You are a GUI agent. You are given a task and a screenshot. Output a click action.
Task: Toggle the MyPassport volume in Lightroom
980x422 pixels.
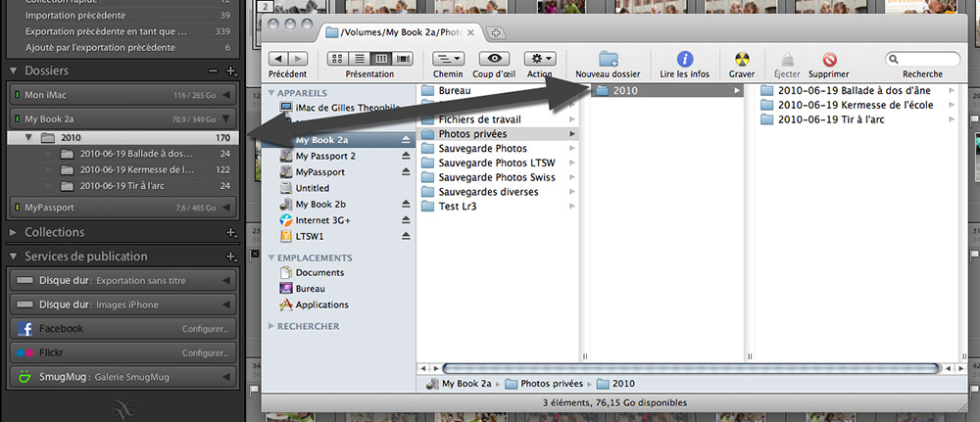coord(123,208)
